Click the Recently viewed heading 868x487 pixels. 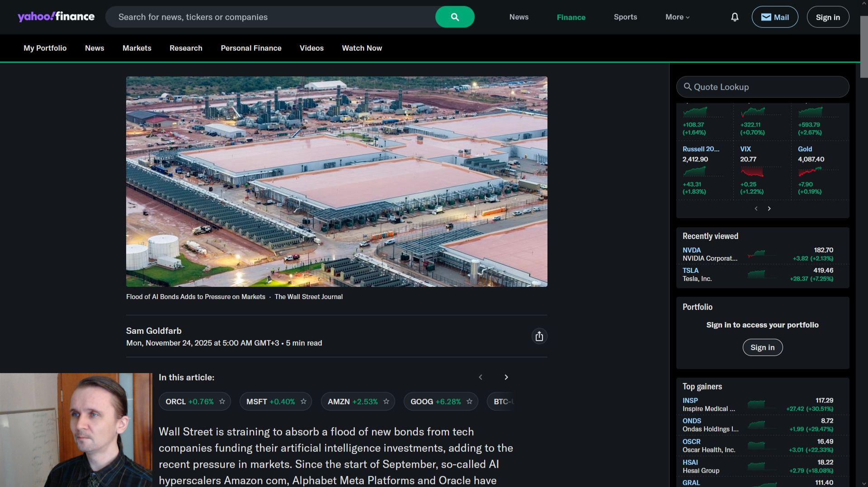coord(710,236)
